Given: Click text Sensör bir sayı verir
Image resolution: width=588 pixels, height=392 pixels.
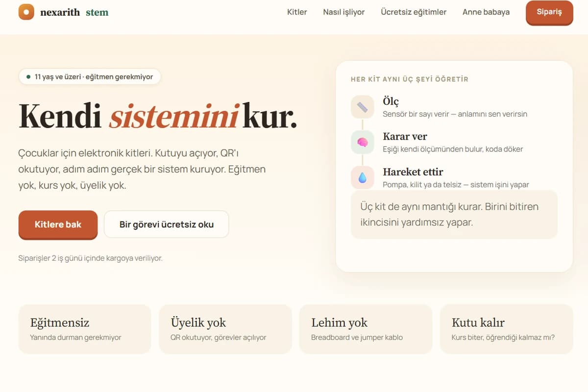Looking at the screenshot, I should (455, 114).
